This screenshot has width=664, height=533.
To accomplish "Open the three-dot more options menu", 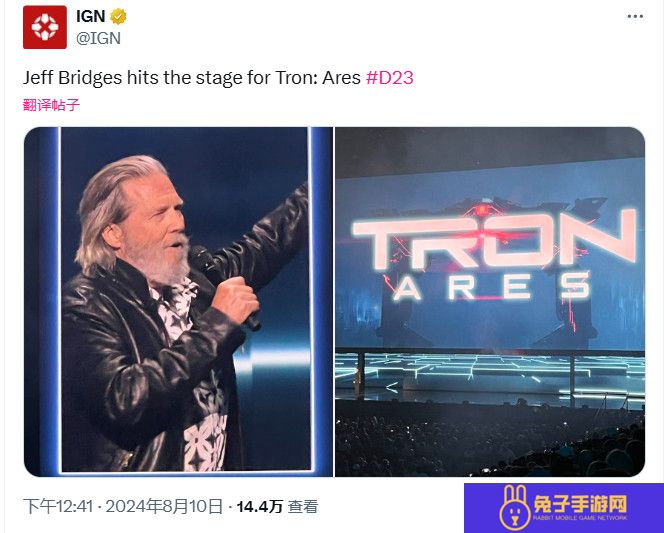I will coord(635,17).
